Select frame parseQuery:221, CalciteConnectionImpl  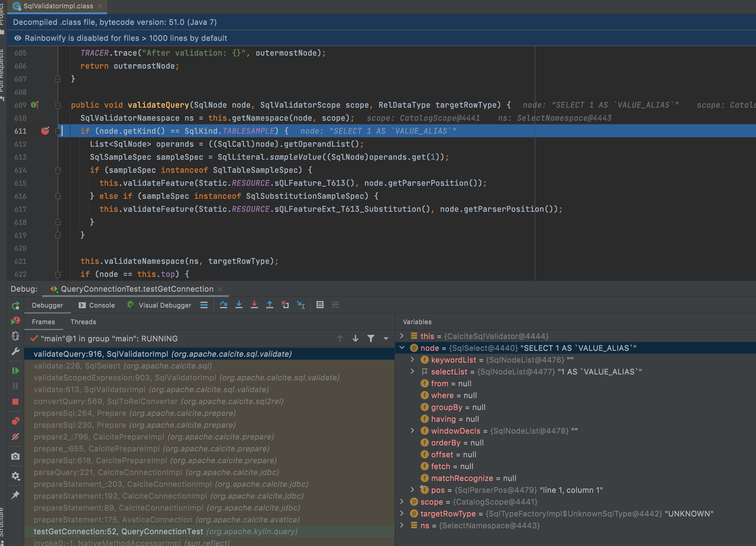(x=209, y=472)
